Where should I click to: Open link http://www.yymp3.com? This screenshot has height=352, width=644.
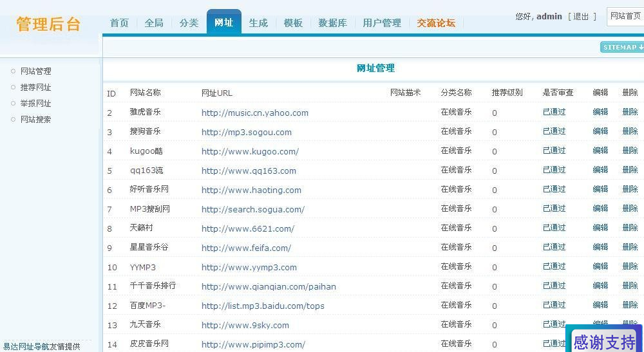pos(249,267)
